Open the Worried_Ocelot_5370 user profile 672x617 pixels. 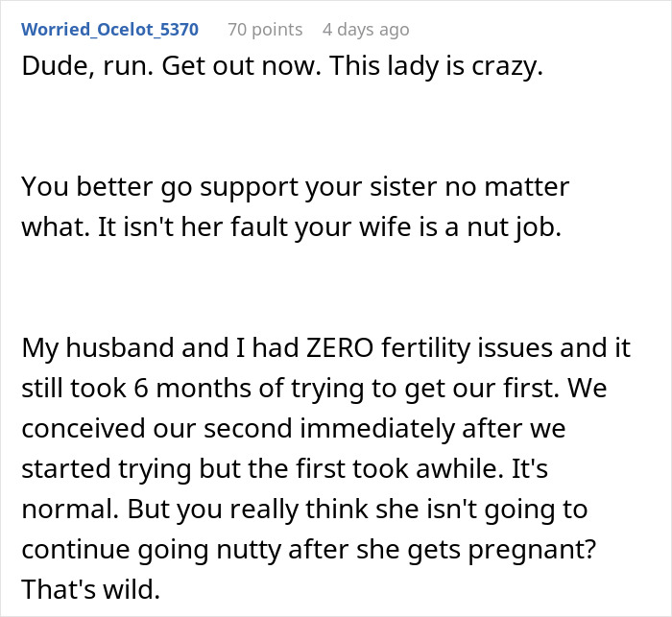[109, 30]
